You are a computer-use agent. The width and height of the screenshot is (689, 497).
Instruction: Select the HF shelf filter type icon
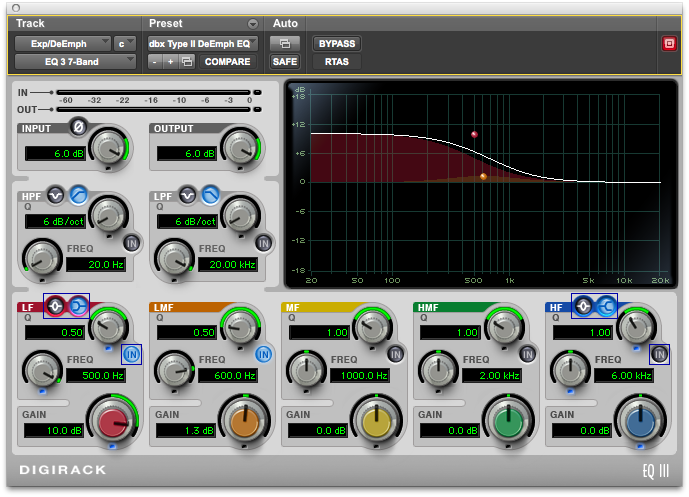click(x=606, y=306)
